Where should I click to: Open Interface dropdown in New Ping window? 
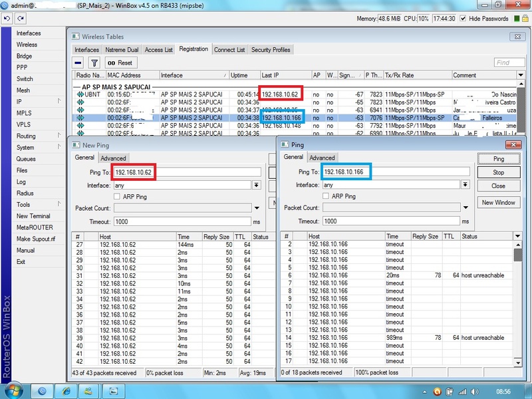[x=257, y=186]
